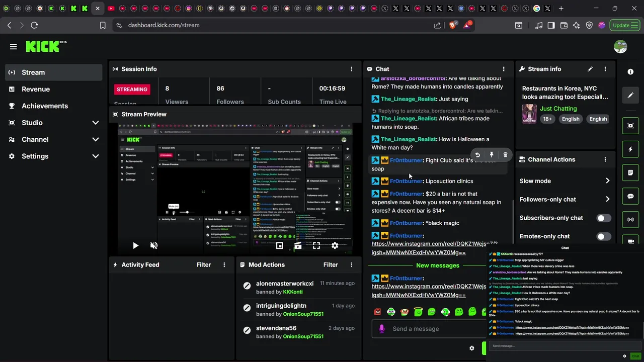Play the stream preview
This screenshot has width=644, height=362.
click(x=135, y=245)
